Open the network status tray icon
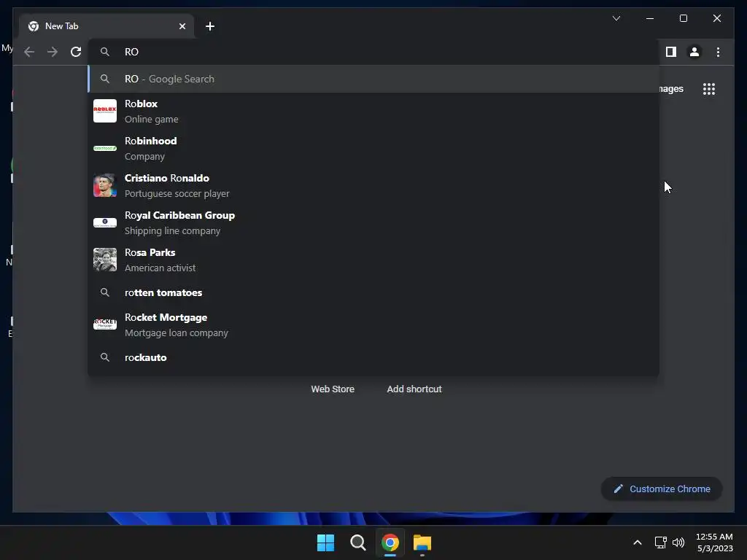 tap(660, 542)
